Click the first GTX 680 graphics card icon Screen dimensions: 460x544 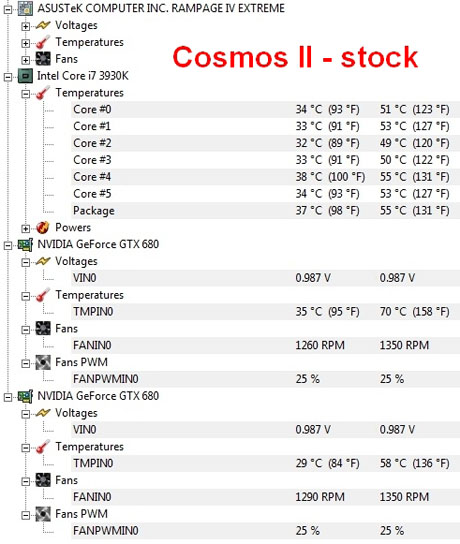pyautogui.click(x=25, y=245)
